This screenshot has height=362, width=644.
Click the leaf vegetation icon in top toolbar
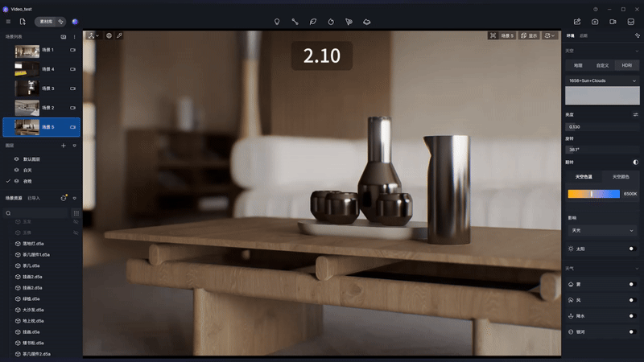313,21
